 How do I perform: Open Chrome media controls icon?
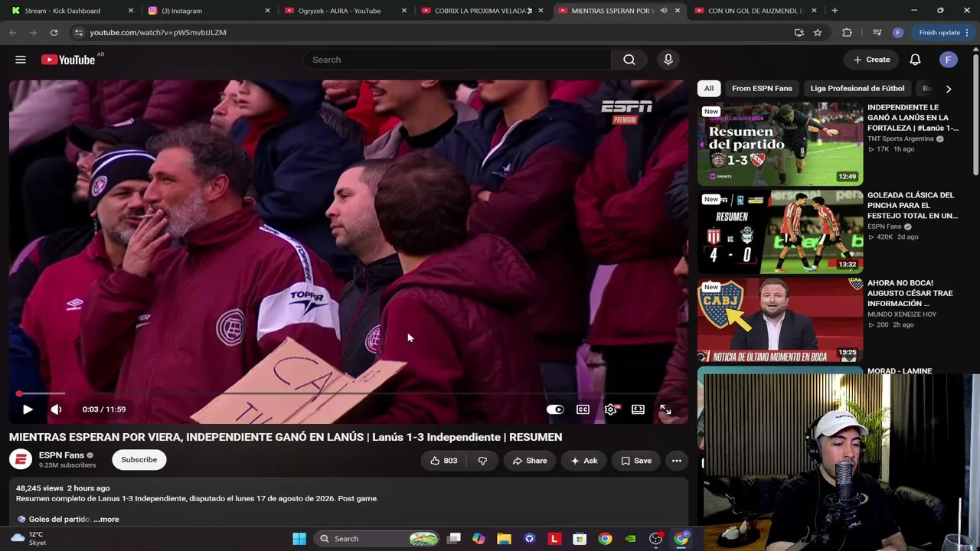[877, 32]
